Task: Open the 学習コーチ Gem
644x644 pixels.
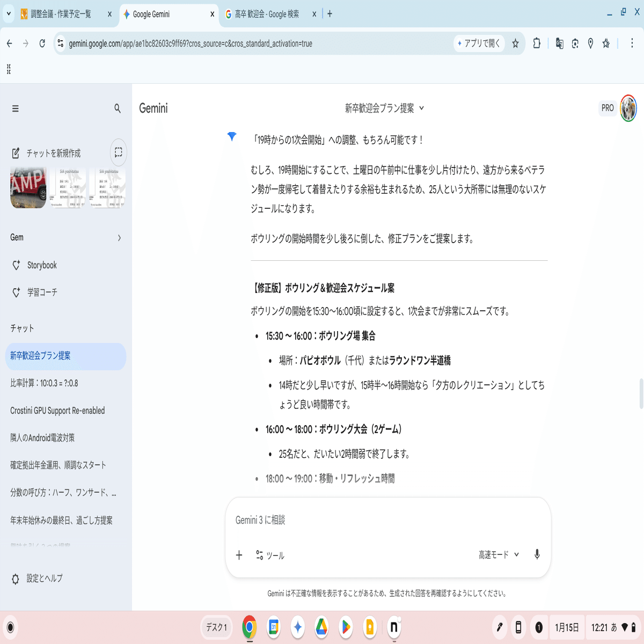Action: (x=45, y=292)
